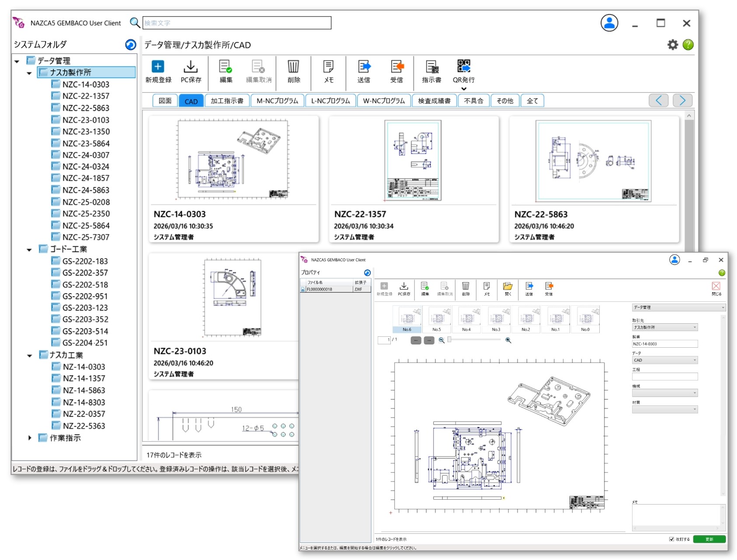The height and width of the screenshot is (560, 737).
Task: Click 削除 trash icon in main window
Action: [293, 66]
